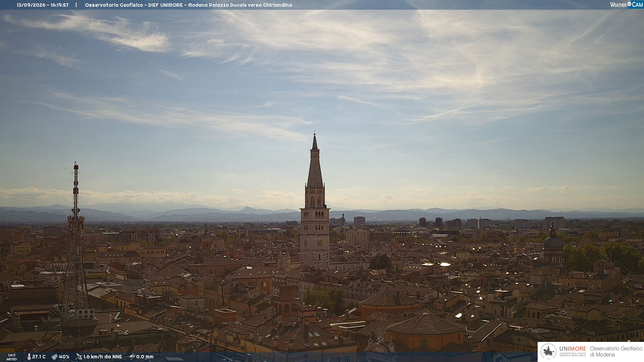This screenshot has height=362, width=644.
Task: Click the rain umbrella precipitation icon
Action: [x=132, y=357]
